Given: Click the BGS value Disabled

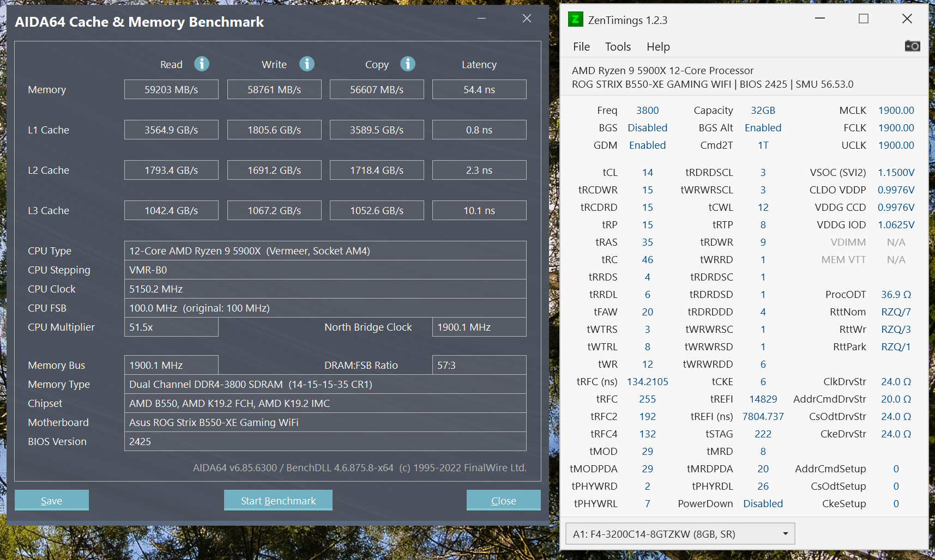Looking at the screenshot, I should (x=647, y=127).
